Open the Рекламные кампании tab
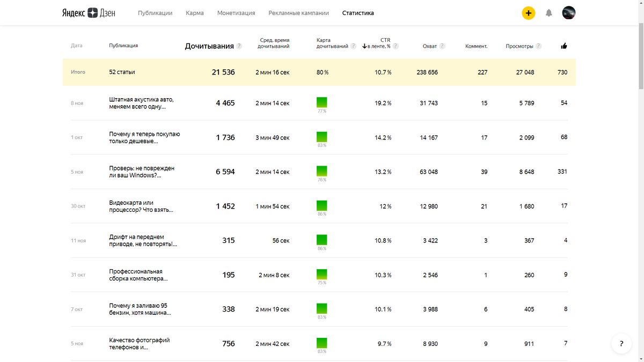644x362 pixels. point(299,13)
